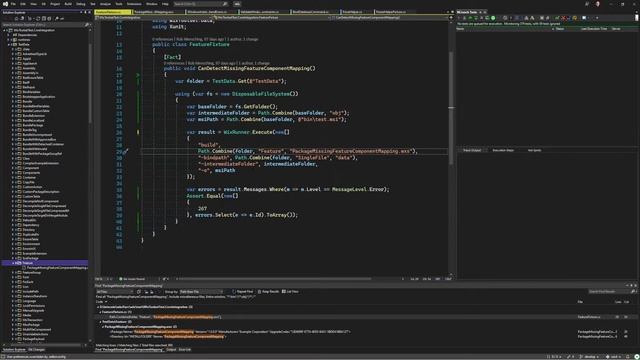The height and width of the screenshot is (360, 640).
Task: Select the Directory folder in Solution Explorer
Action: coord(29,230)
